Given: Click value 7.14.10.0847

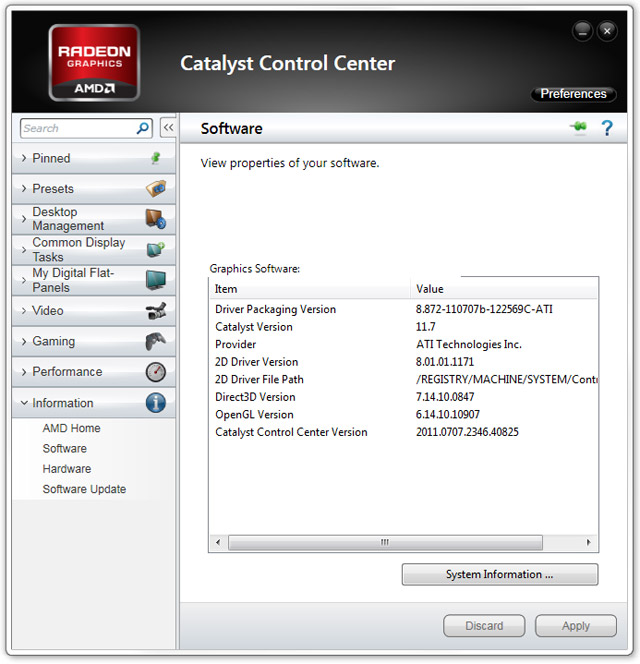Looking at the screenshot, I should point(445,397).
